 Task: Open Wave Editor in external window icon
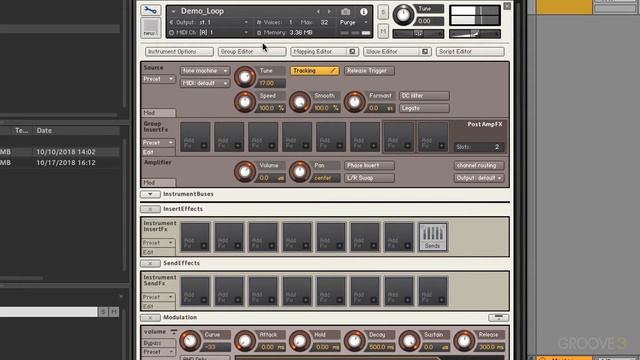(x=425, y=51)
